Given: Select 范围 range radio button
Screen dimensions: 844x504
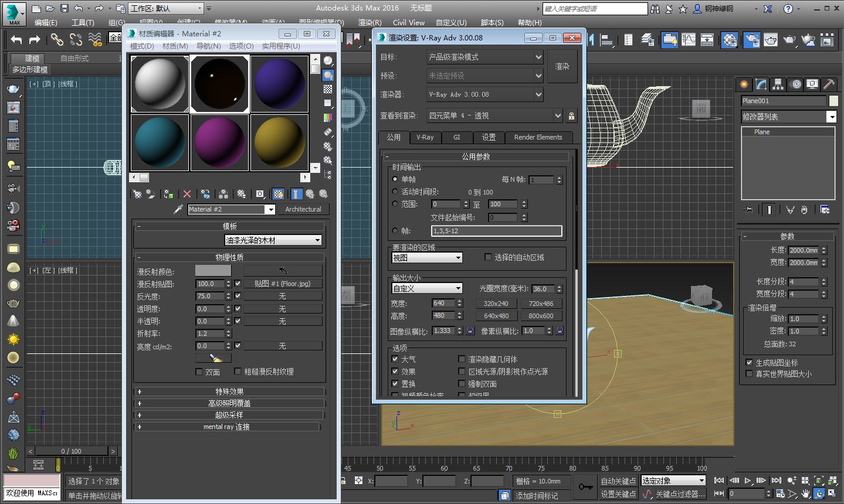Looking at the screenshot, I should pos(395,204).
